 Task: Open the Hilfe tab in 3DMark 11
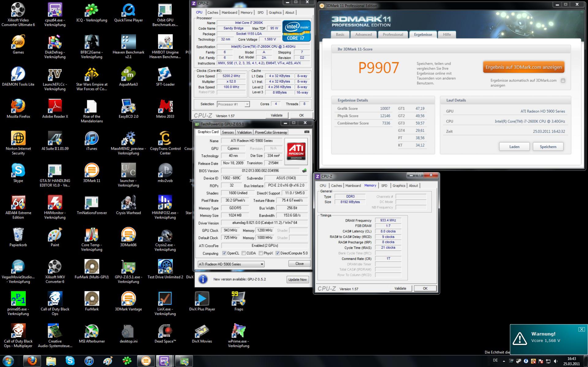click(447, 35)
